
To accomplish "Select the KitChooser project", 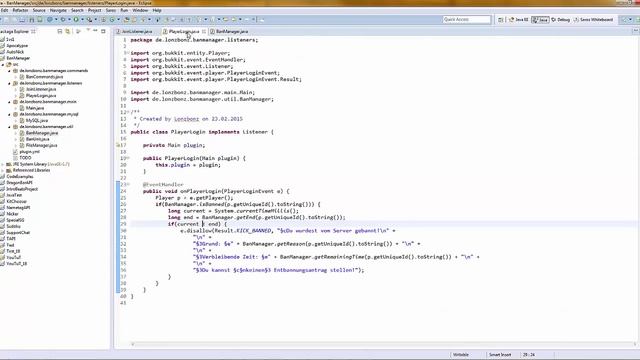I will tap(16, 201).
